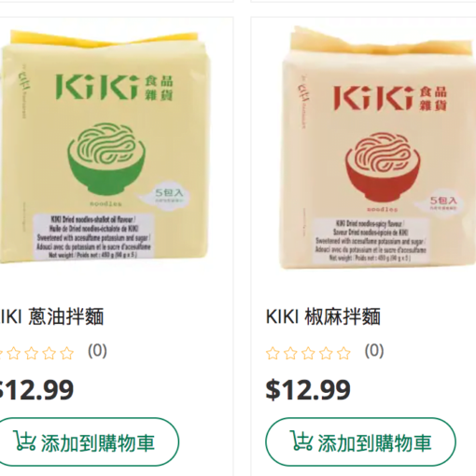Rate 椒麻拌麵 with first star
The height and width of the screenshot is (476, 476).
[x=273, y=354]
